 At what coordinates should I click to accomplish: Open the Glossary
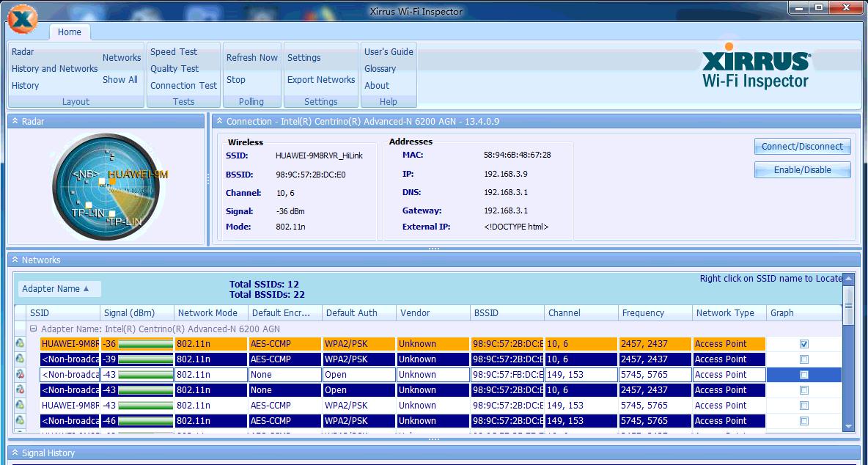coord(380,69)
